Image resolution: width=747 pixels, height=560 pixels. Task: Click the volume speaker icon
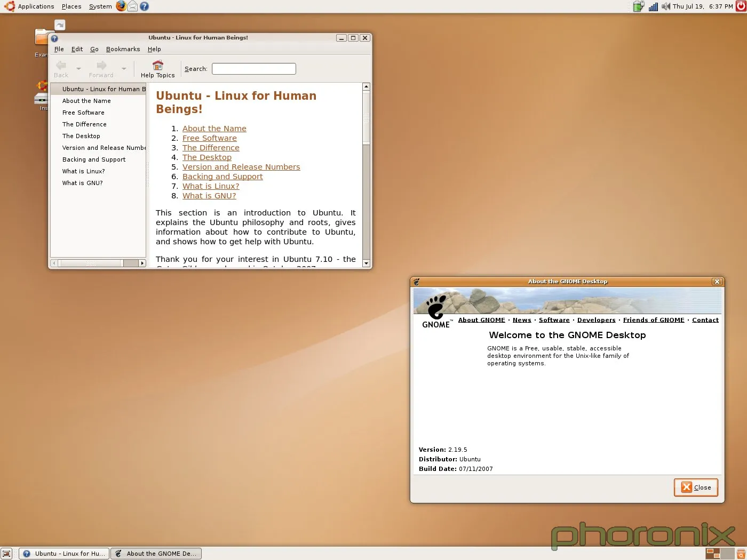[665, 6]
